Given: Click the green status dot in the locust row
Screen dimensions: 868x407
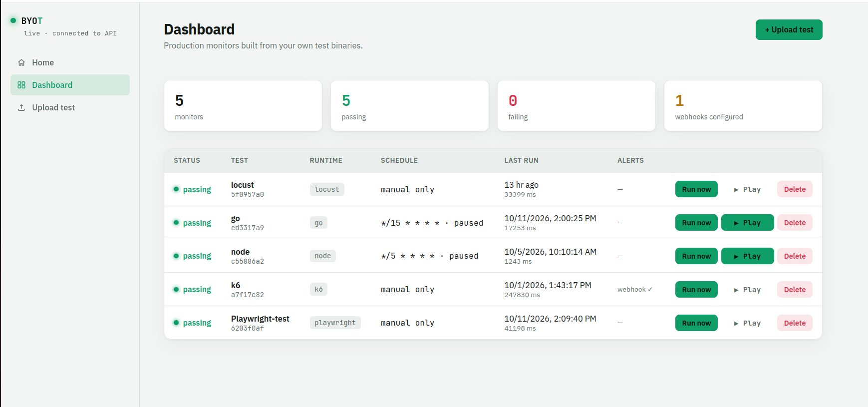Looking at the screenshot, I should [x=176, y=189].
